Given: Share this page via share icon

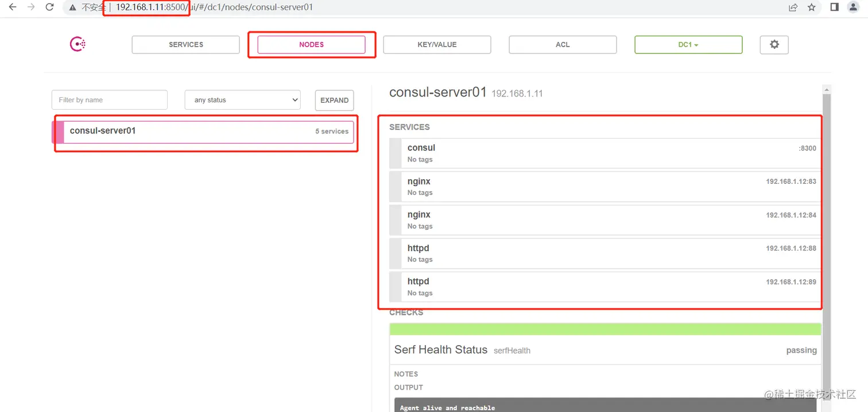Looking at the screenshot, I should tap(793, 7).
